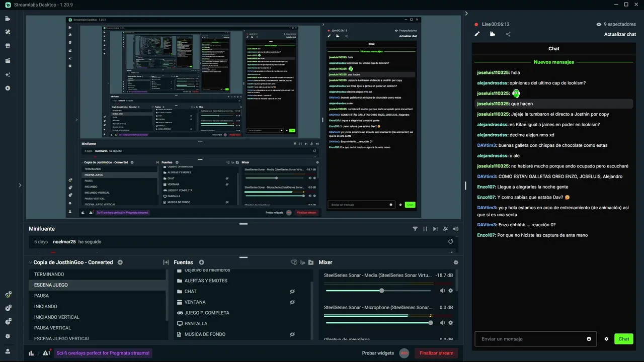Open the Highlighter clapperboard icon in sidebar

click(x=8, y=60)
